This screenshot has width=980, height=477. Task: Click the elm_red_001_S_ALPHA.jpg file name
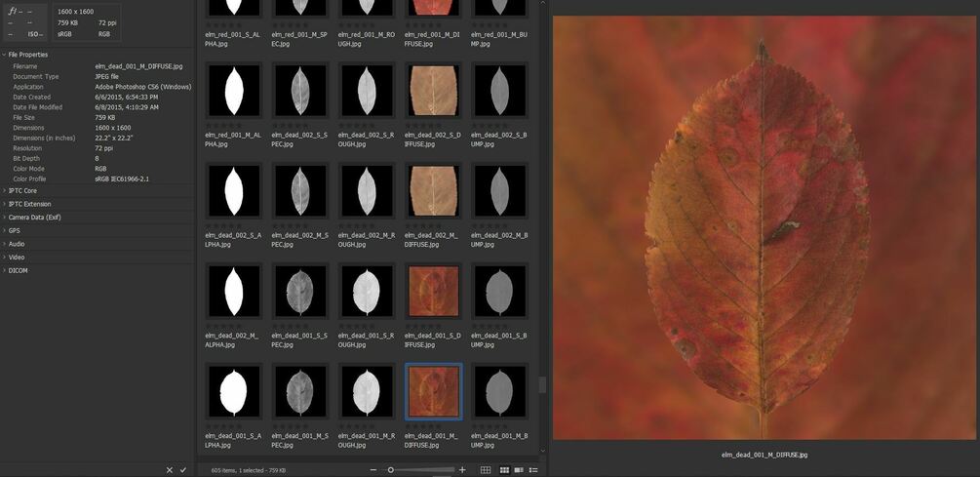click(x=232, y=39)
